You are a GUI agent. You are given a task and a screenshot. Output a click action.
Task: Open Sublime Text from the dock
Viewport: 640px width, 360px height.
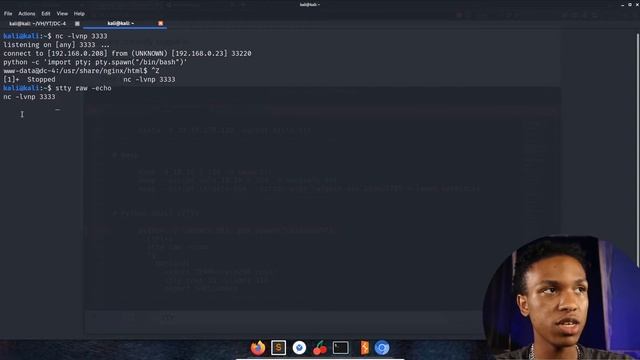278,348
